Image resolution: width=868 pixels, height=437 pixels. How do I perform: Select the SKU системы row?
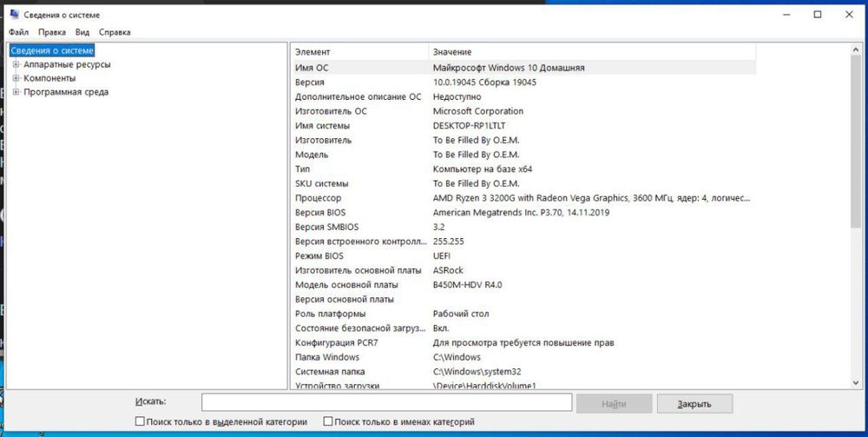point(523,183)
